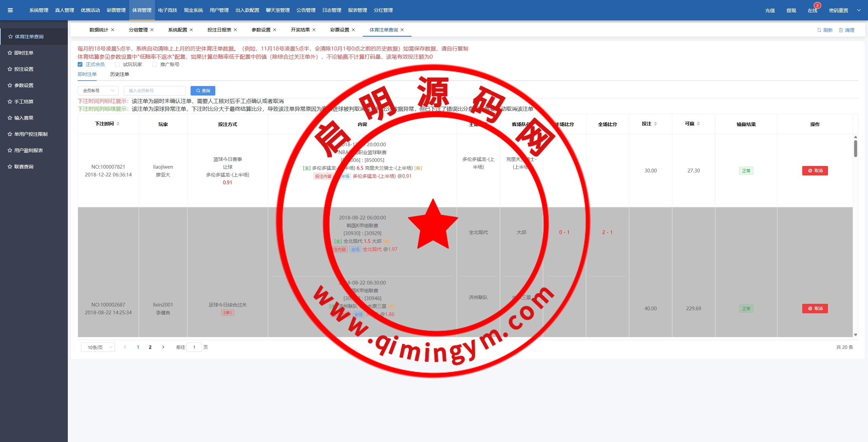Click the blue 查询 search button

(203, 91)
